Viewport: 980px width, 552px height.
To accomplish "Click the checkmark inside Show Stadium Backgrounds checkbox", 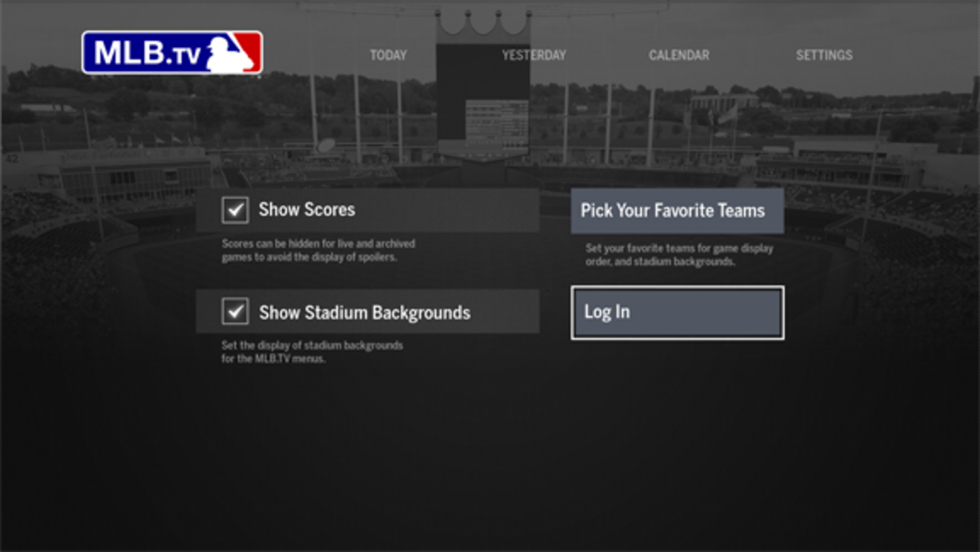I will click(x=237, y=312).
